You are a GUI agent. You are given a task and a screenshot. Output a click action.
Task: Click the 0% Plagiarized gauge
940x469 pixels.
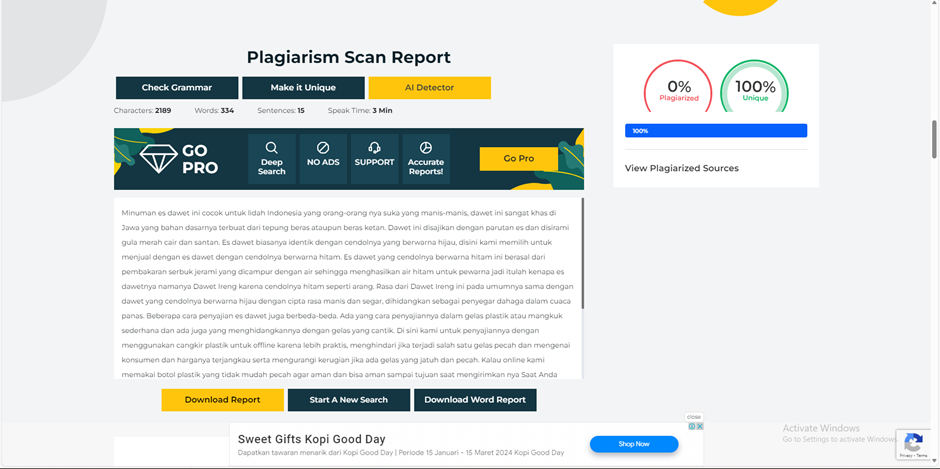pos(679,86)
